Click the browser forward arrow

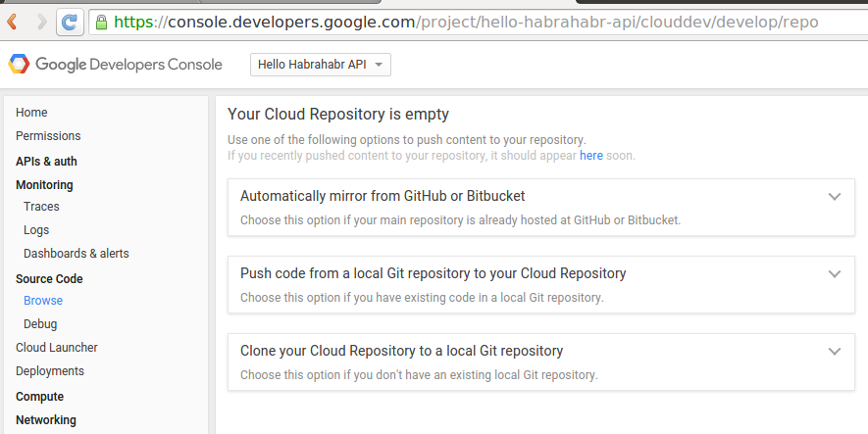41,23
